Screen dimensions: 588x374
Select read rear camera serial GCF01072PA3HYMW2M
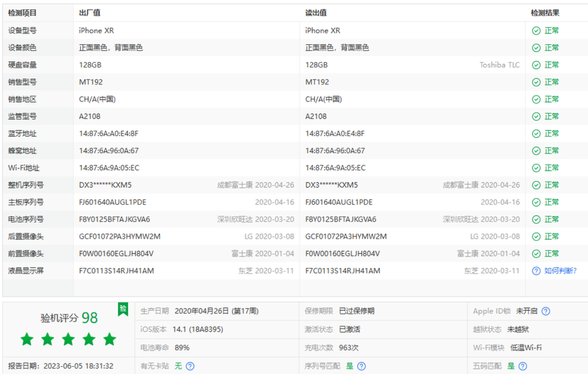pyautogui.click(x=346, y=236)
